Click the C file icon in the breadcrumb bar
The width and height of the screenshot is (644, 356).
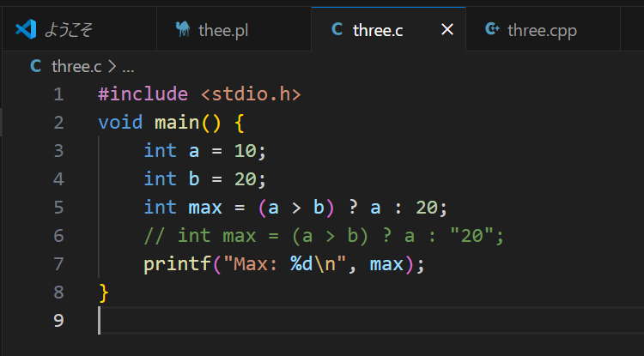(35, 66)
